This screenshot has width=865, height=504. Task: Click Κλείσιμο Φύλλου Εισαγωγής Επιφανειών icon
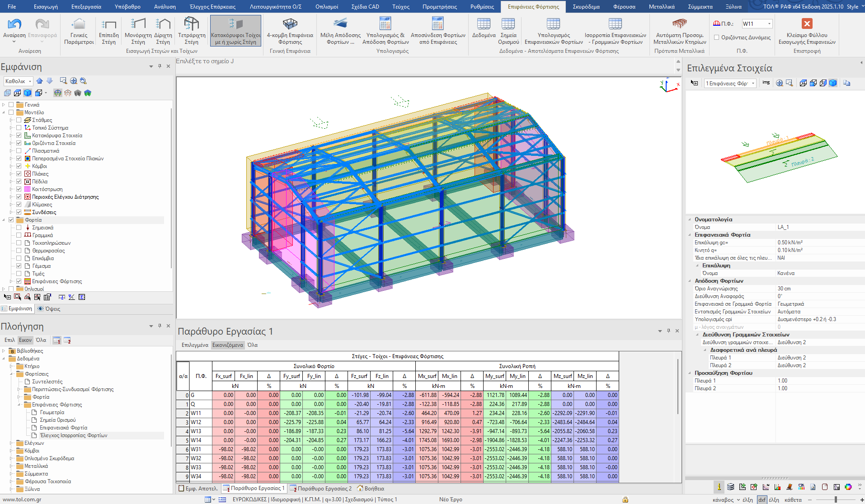pyautogui.click(x=807, y=24)
